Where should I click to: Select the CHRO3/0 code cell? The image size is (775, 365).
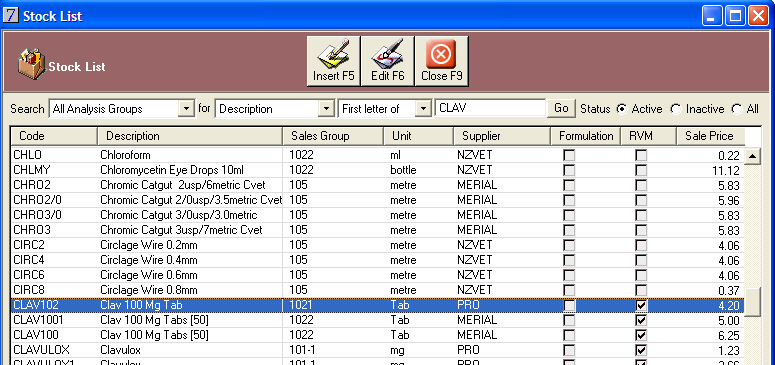coord(54,215)
